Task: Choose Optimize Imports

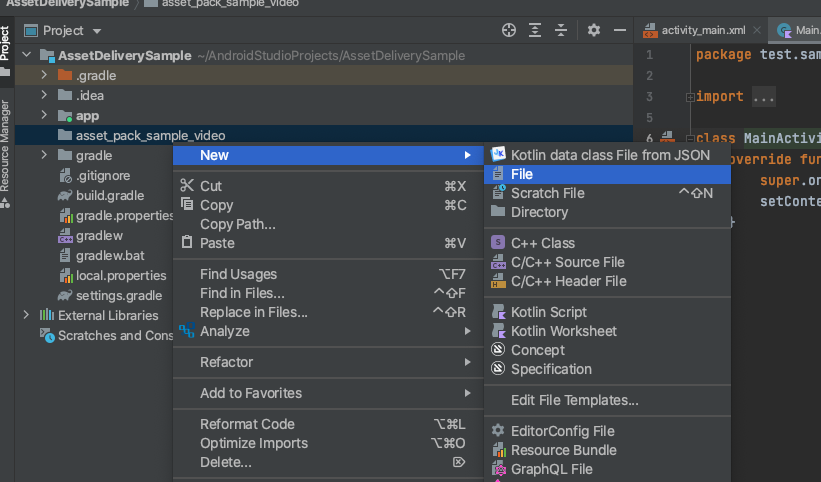Action: tap(328, 443)
